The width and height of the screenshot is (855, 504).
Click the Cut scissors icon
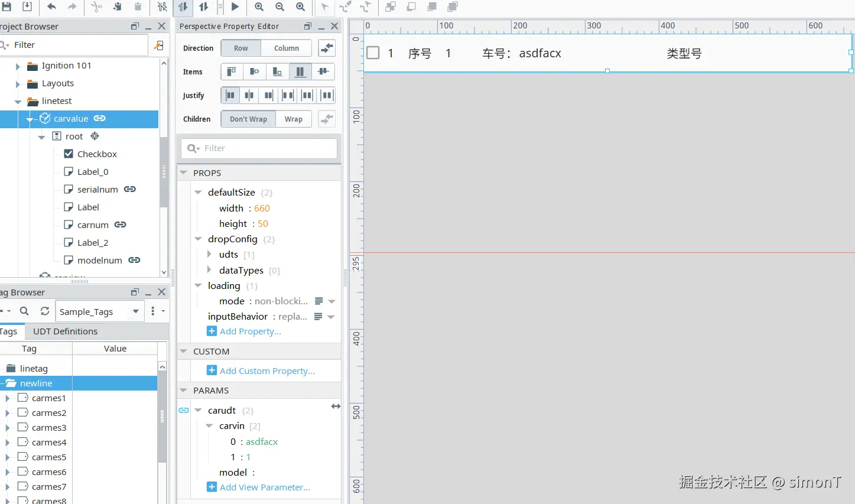tap(97, 6)
